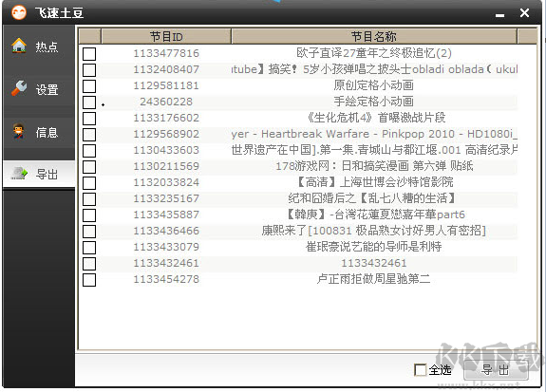Screen dimensions: 546x392
Task: Check the box for 卢正雨拒做周星驰第二
Action: pos(89,280)
